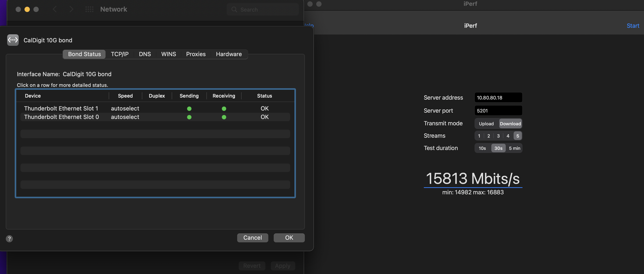Open the WINS tab

tap(169, 54)
